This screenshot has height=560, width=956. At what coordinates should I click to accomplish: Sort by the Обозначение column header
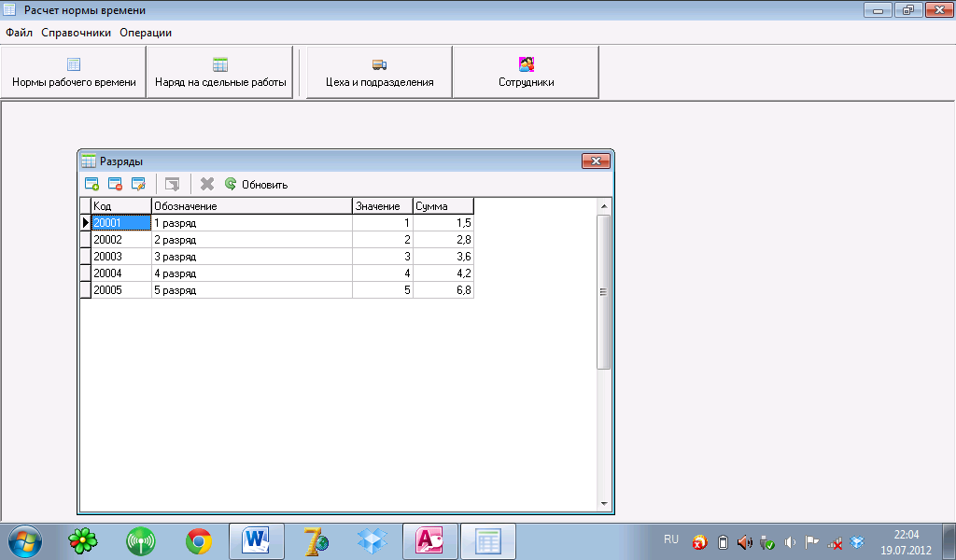(252, 206)
